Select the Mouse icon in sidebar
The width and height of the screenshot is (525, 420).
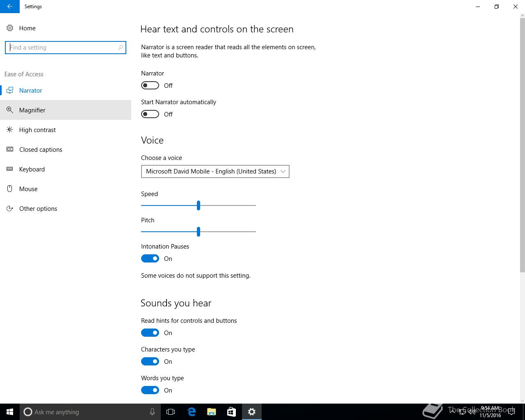(10, 189)
